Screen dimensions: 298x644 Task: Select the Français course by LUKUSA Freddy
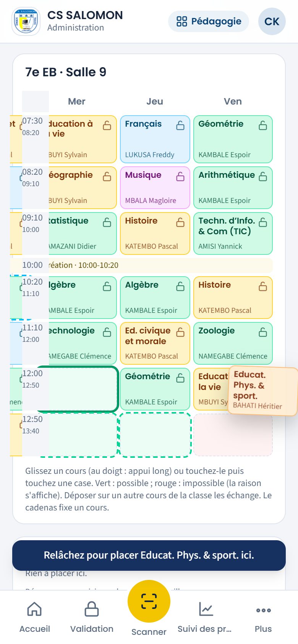[155, 139]
